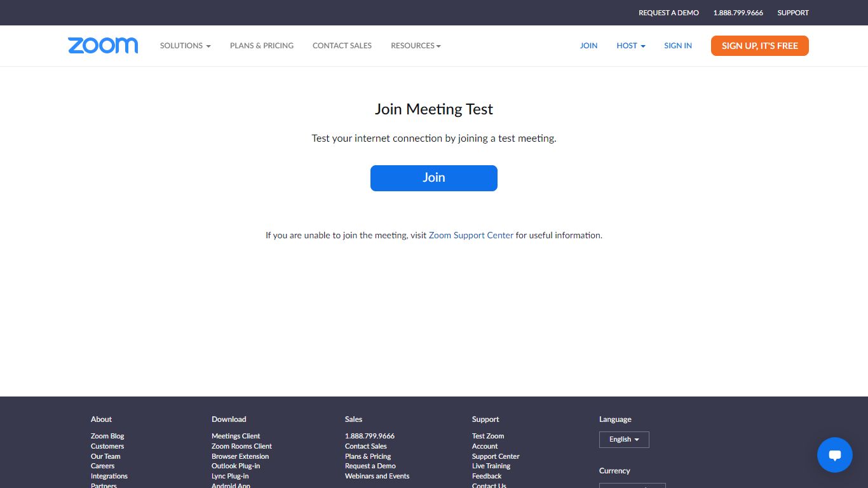Click the Support footer heading
This screenshot has width=868, height=488.
point(485,419)
